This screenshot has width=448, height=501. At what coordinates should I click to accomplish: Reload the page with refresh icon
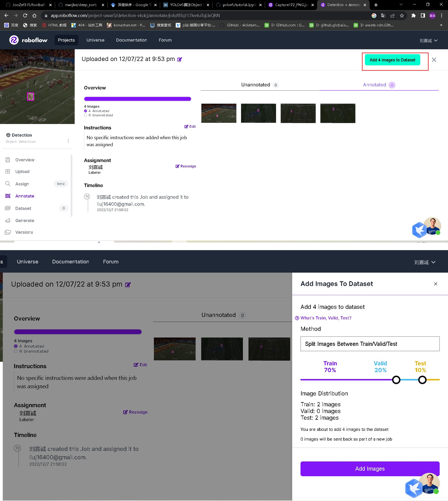[x=25, y=16]
